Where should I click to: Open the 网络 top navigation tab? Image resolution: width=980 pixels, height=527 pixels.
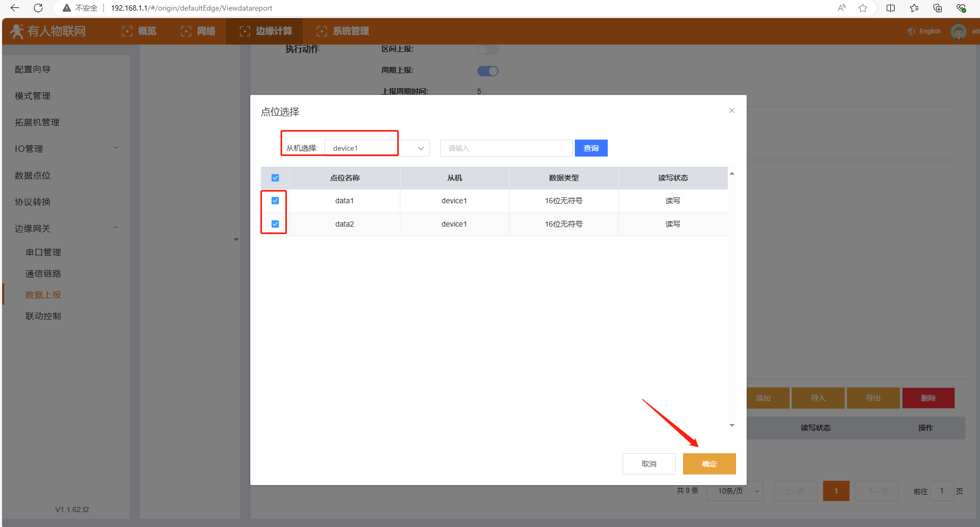[198, 31]
